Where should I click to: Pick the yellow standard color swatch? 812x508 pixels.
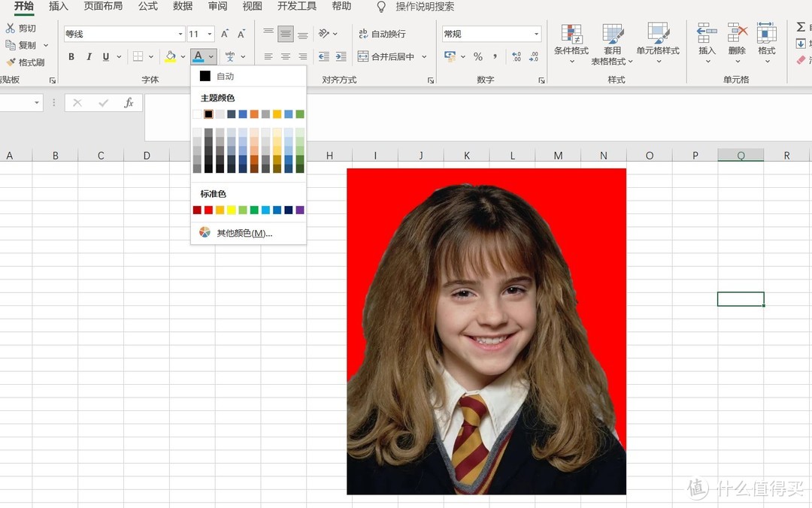232,210
